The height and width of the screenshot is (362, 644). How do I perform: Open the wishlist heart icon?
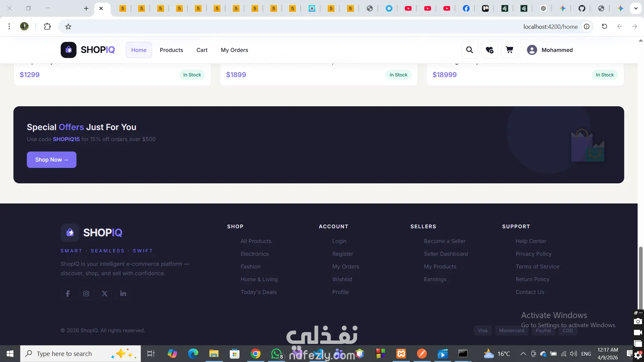[489, 50]
